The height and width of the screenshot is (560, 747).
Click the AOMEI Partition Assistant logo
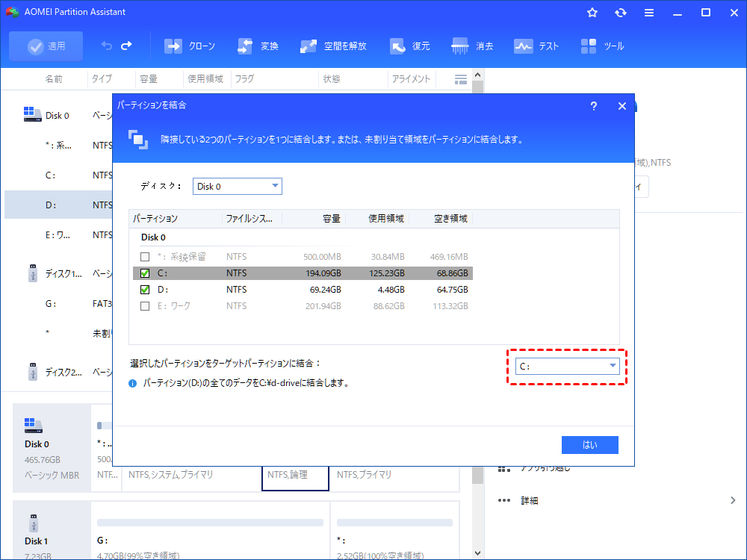pyautogui.click(x=12, y=12)
